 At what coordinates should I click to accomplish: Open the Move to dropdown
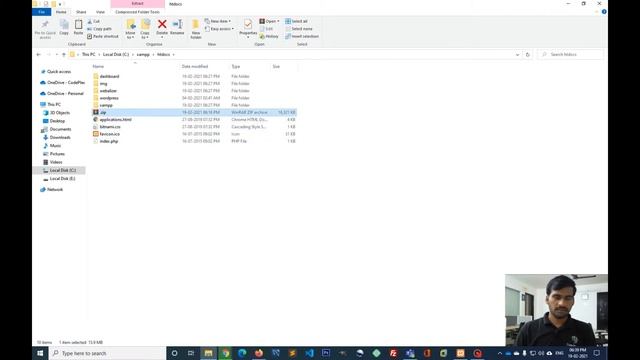130,29
